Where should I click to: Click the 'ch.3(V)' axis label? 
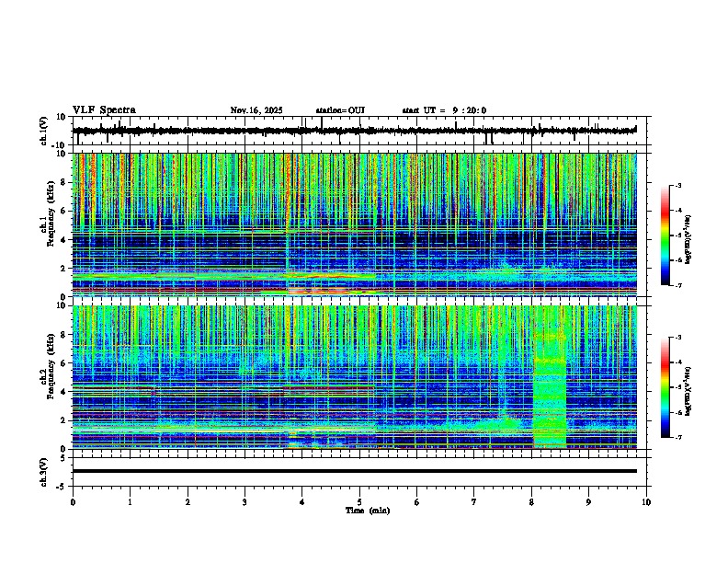[44, 472]
